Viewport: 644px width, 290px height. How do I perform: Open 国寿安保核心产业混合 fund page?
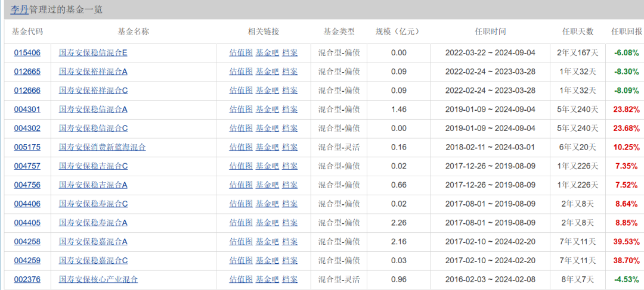(x=98, y=279)
